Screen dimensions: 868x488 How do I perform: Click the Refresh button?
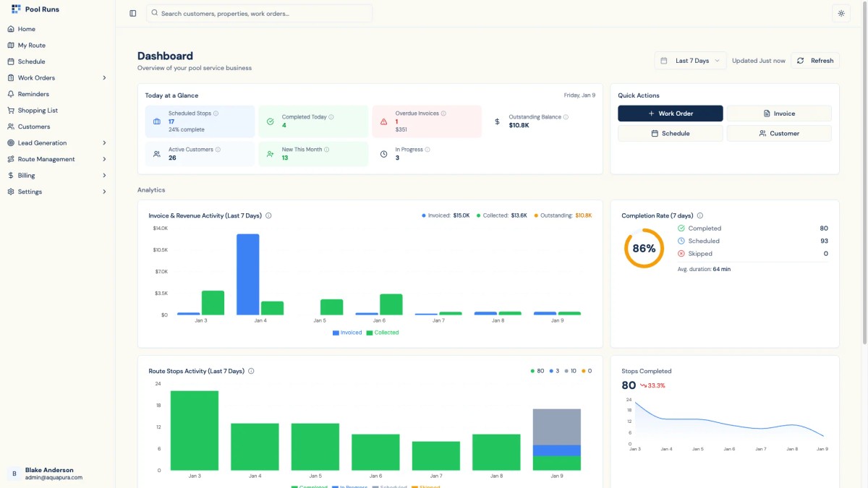pos(815,61)
